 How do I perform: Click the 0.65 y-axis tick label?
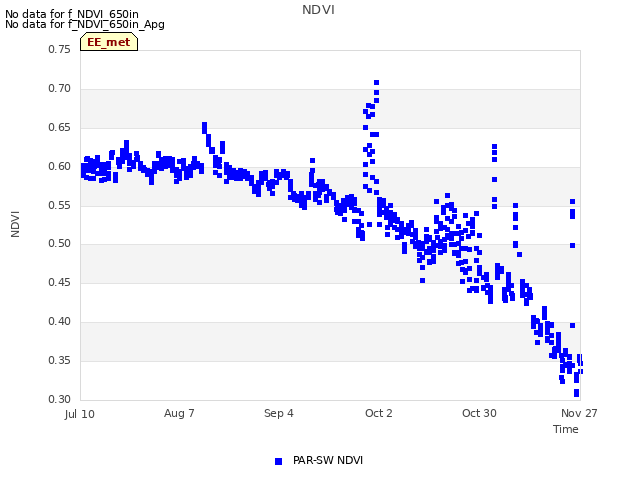[x=60, y=127]
